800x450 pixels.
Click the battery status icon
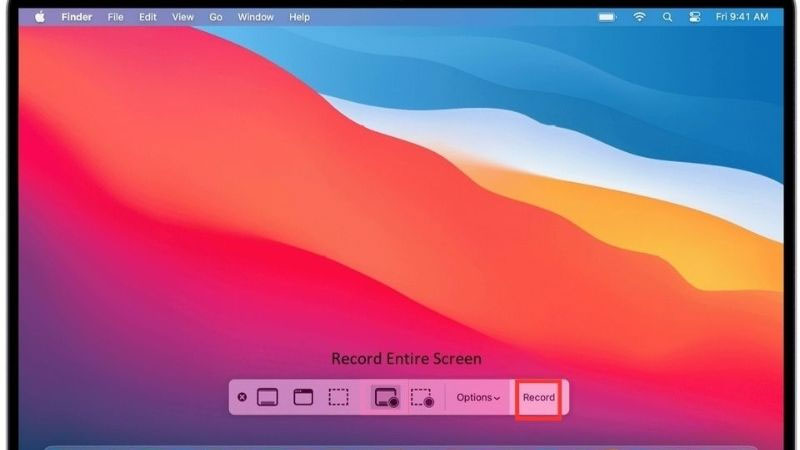click(607, 17)
